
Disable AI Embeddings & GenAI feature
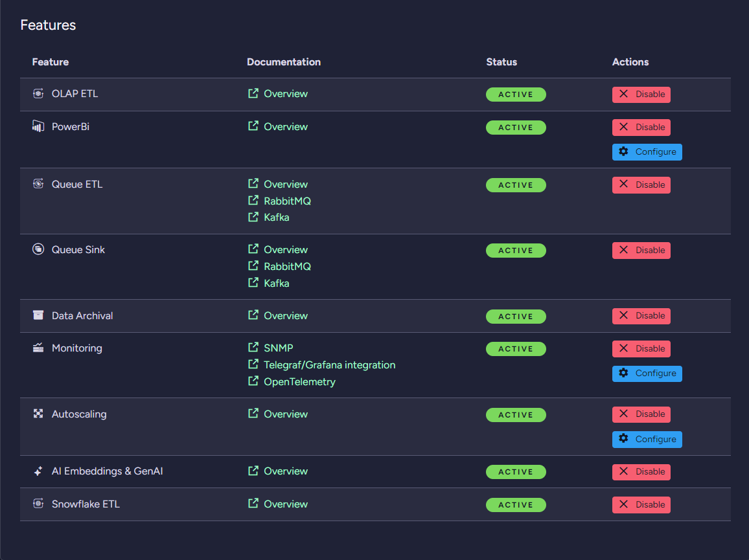[641, 472]
